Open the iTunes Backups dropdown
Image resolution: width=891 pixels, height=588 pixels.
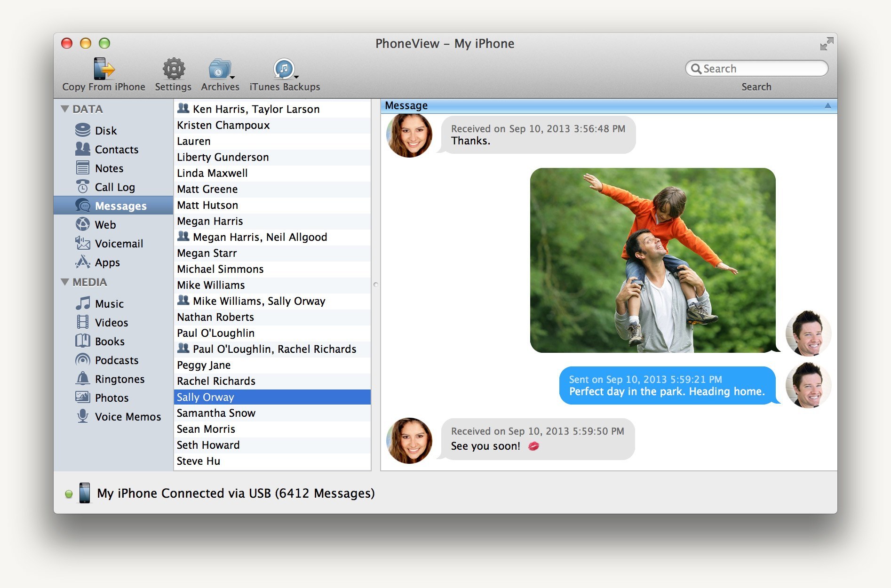coord(285,69)
